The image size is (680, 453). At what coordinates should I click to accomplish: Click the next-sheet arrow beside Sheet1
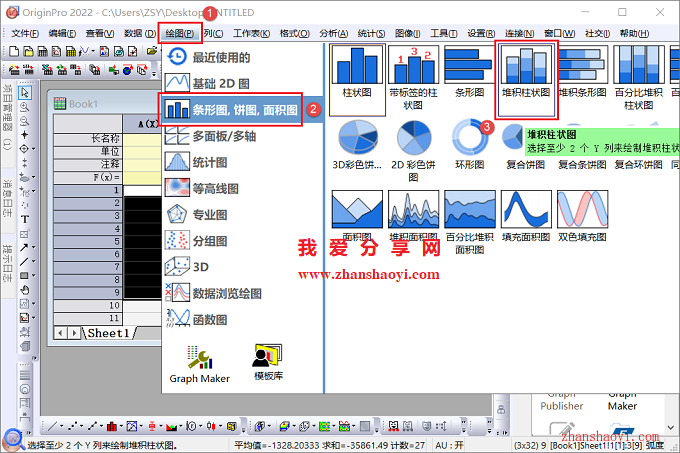75,333
